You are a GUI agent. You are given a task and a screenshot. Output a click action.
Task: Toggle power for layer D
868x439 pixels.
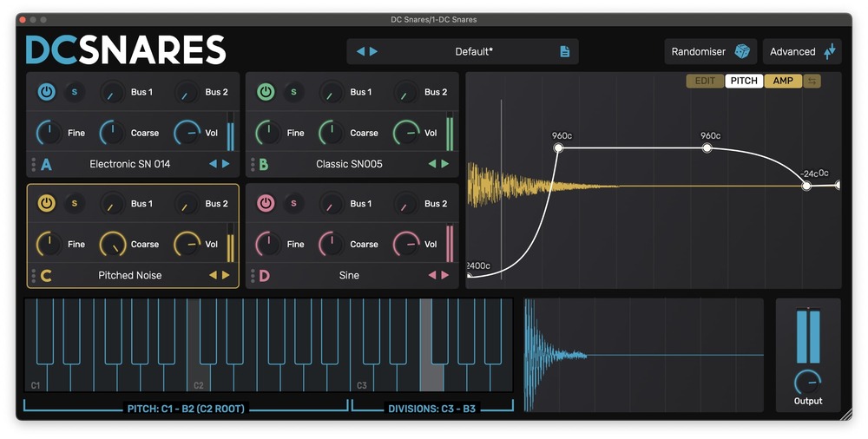(266, 203)
